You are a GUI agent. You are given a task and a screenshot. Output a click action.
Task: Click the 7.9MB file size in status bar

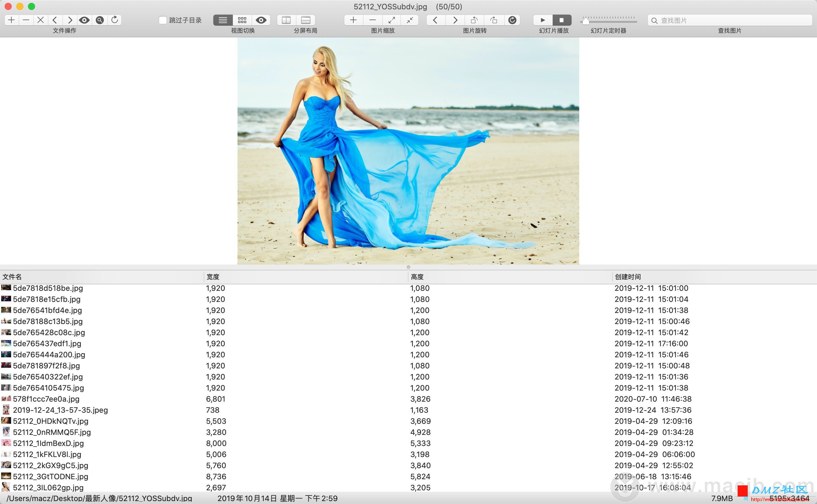coord(722,498)
